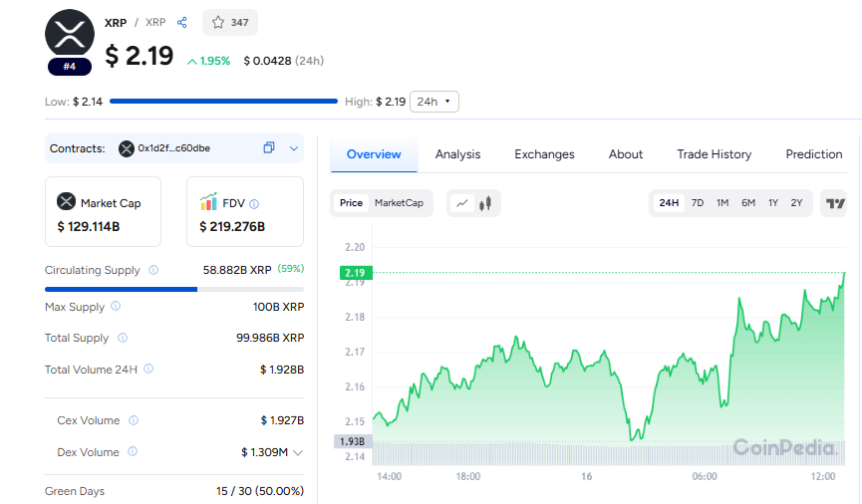The width and height of the screenshot is (862, 504).
Task: Copy the contract address
Action: pyautogui.click(x=269, y=147)
